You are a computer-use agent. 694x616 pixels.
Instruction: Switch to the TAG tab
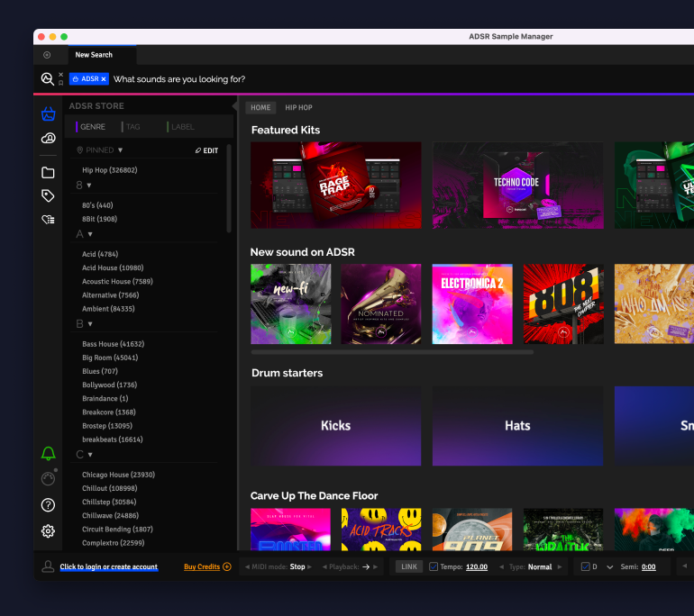click(x=132, y=127)
